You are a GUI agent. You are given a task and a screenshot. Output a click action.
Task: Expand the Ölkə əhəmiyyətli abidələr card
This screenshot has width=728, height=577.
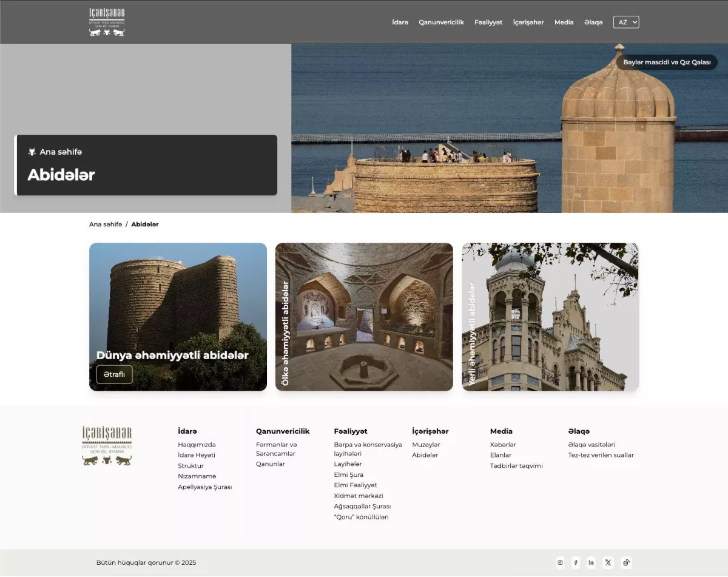point(364,317)
